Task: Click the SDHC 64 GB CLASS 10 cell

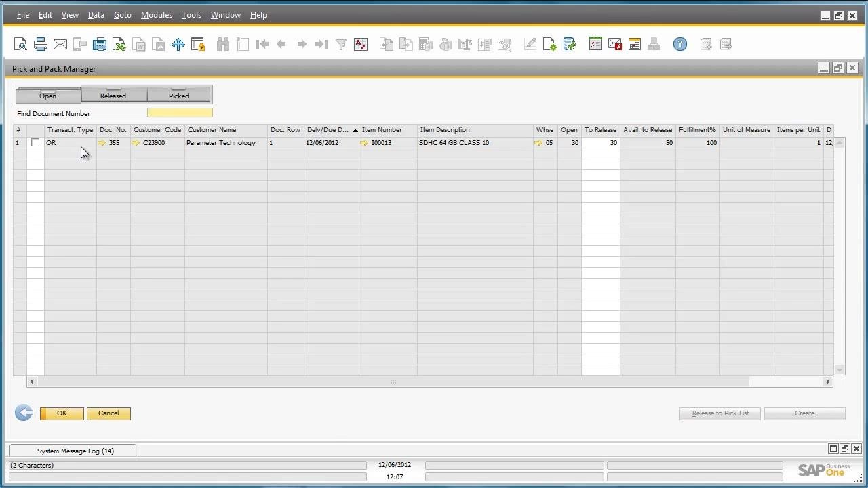Action: [x=475, y=143]
